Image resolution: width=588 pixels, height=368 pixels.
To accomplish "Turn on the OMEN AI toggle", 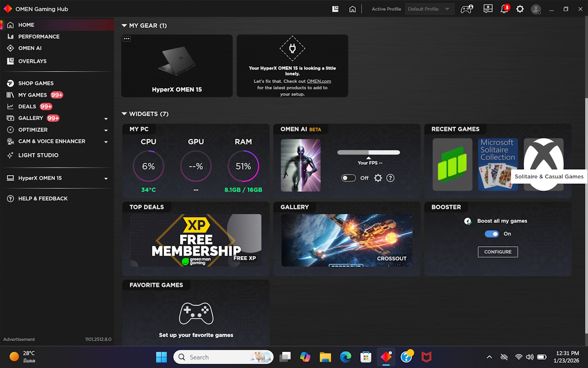I will (x=348, y=178).
